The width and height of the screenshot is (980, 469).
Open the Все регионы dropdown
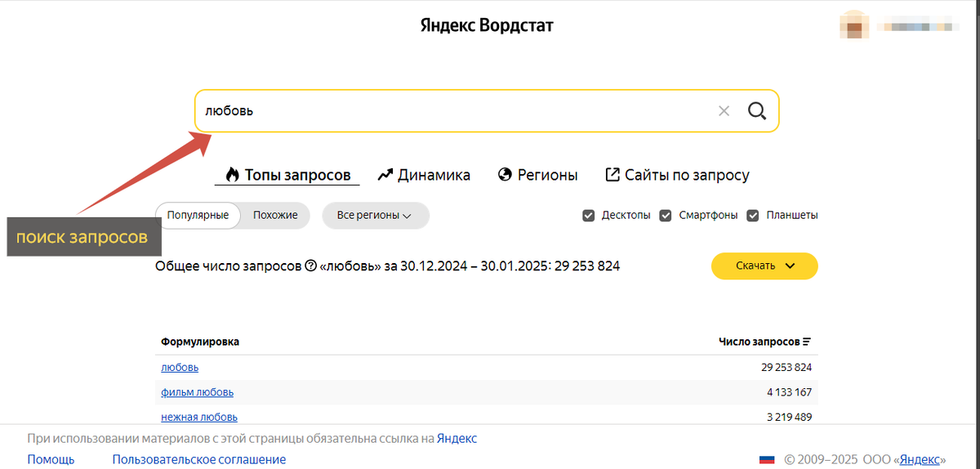point(376,216)
